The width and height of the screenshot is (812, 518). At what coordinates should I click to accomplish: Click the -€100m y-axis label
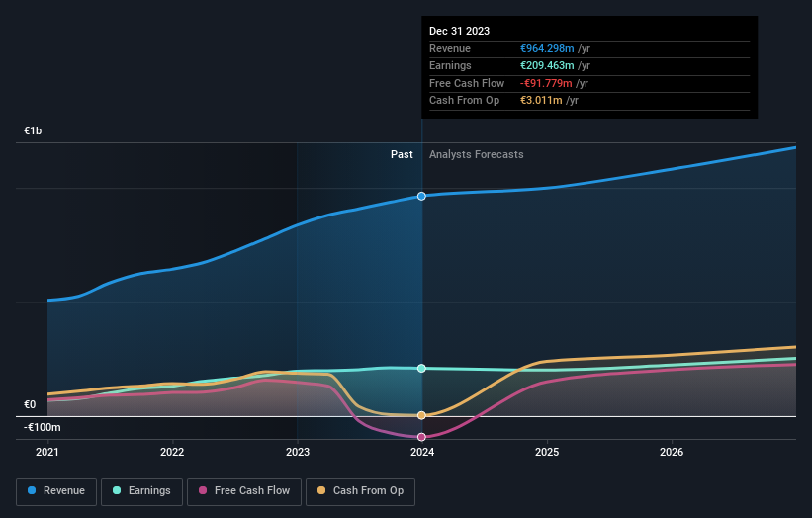[x=42, y=427]
